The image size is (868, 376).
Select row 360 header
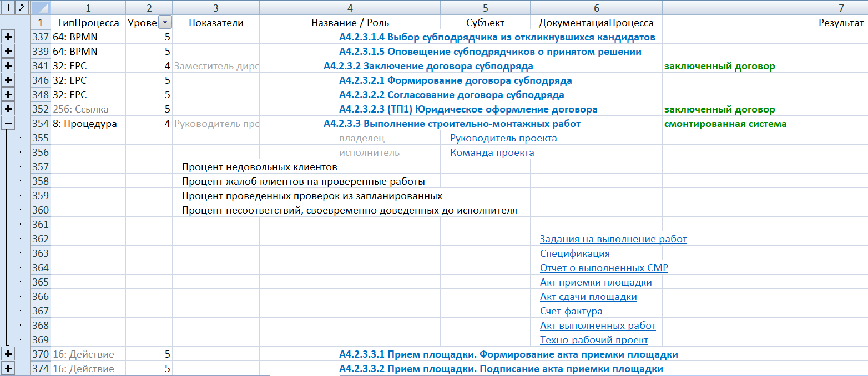click(x=40, y=210)
